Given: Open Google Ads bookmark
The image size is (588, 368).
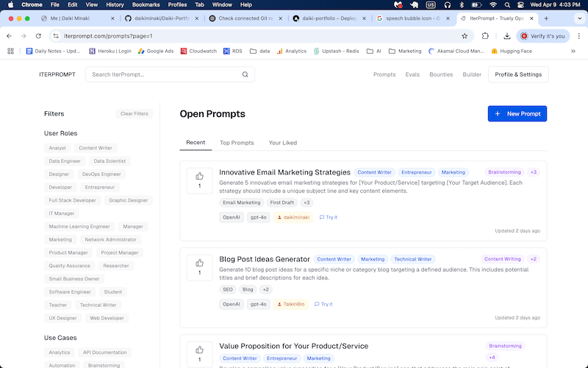Looking at the screenshot, I should [x=156, y=51].
